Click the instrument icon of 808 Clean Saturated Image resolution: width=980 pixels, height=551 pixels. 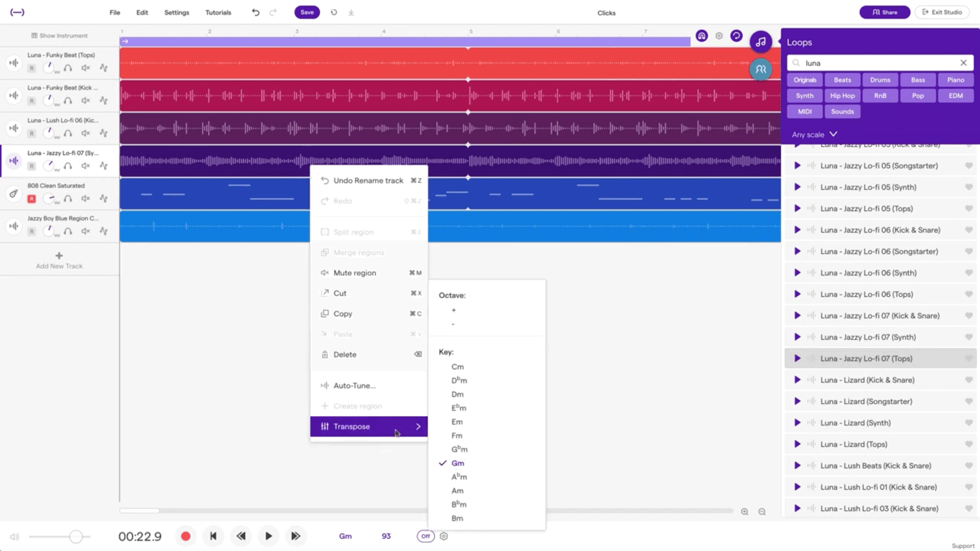14,193
